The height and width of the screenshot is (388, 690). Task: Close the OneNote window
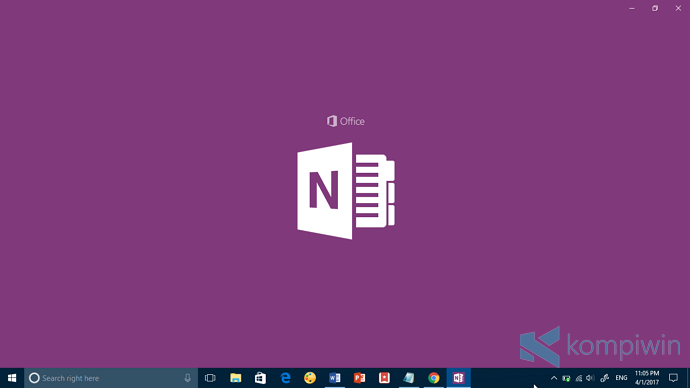[678, 8]
